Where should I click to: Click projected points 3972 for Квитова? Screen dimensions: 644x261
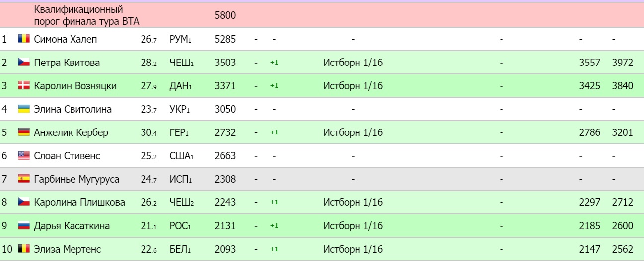(623, 63)
